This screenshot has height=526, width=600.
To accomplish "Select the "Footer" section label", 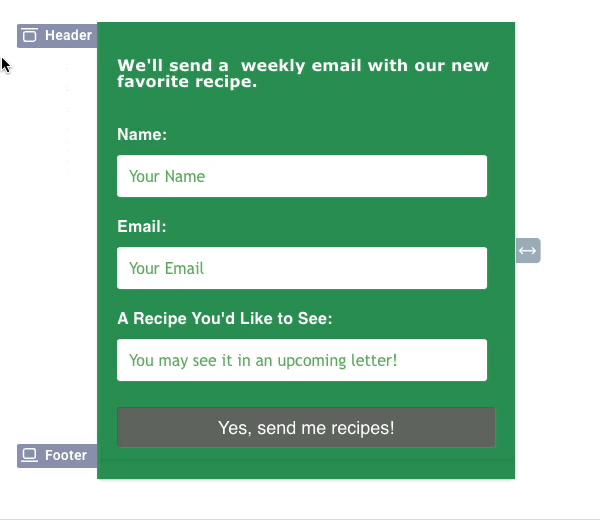I will coord(66,456).
